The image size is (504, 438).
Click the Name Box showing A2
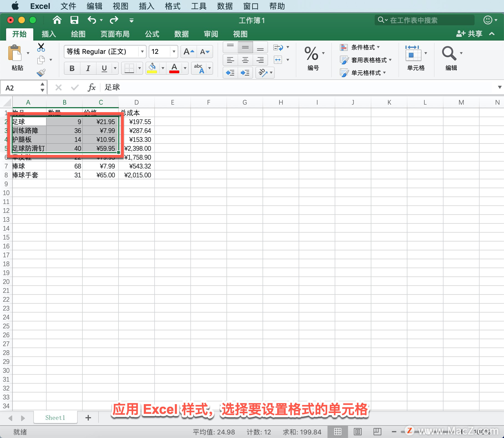[x=21, y=88]
